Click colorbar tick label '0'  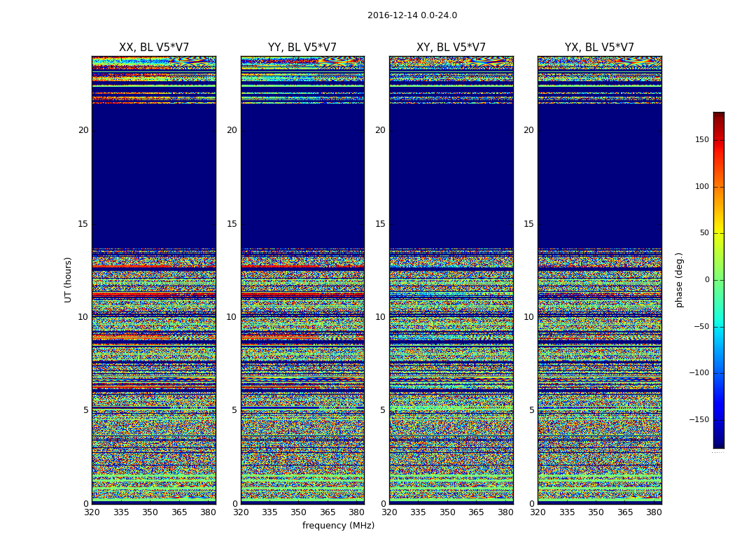(707, 280)
